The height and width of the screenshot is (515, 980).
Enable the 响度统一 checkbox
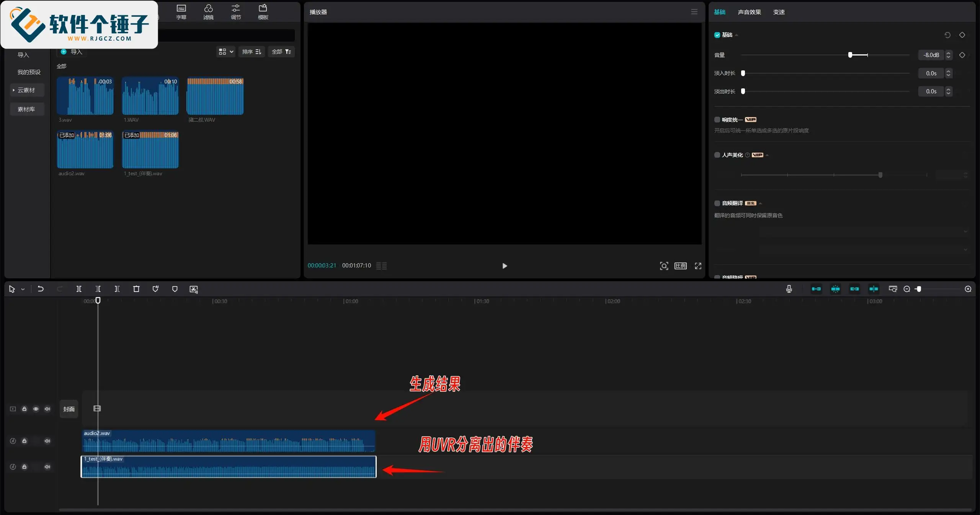pos(717,120)
